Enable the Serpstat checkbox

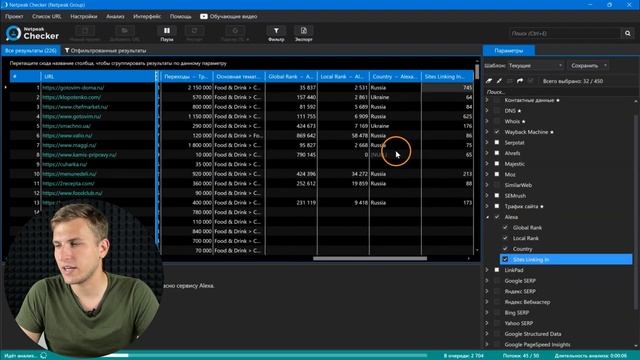click(x=497, y=142)
